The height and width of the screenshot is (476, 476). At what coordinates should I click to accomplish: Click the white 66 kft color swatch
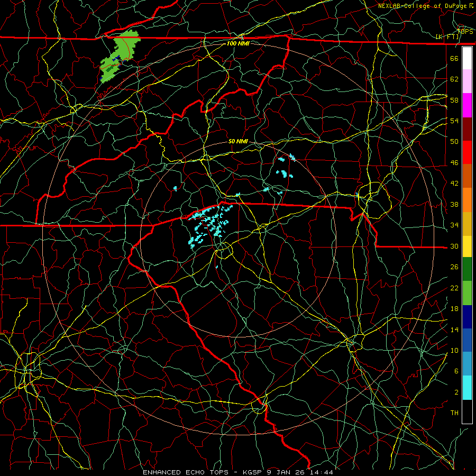[x=467, y=58]
